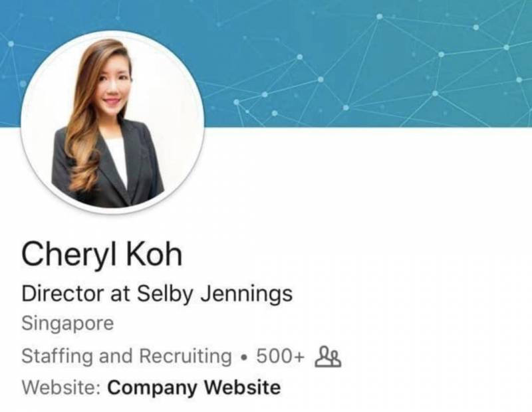Click the connections people icon
Viewport: 532px width, 412px height.
pyautogui.click(x=328, y=356)
